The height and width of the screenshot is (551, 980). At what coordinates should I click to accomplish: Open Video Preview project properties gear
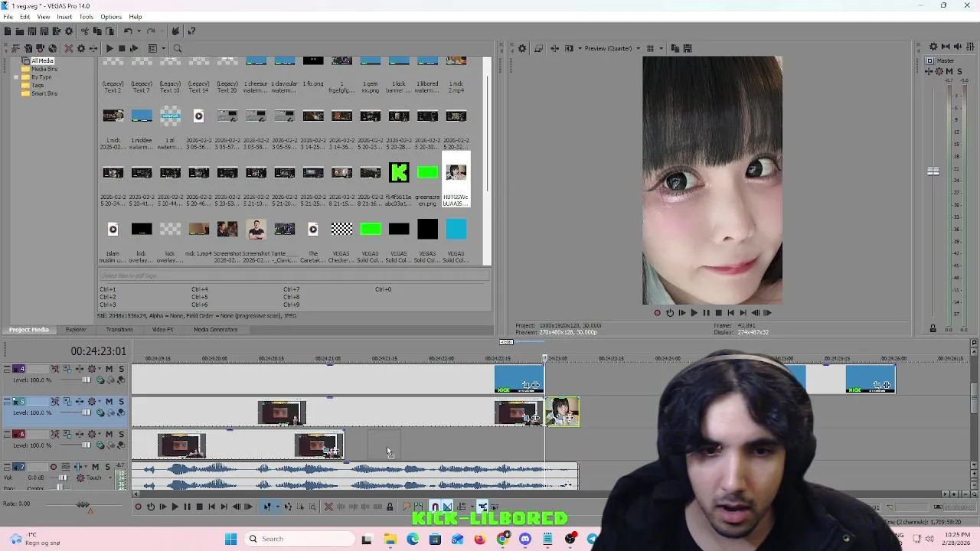tap(522, 48)
